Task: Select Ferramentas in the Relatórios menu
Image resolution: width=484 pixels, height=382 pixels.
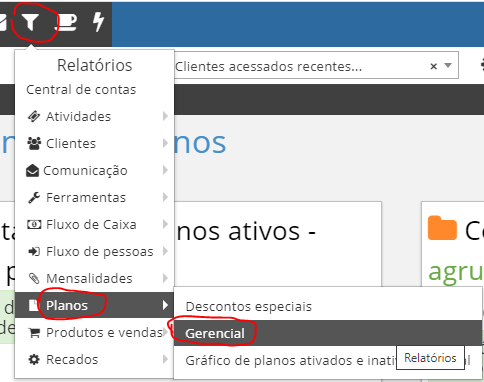Action: coord(94,197)
